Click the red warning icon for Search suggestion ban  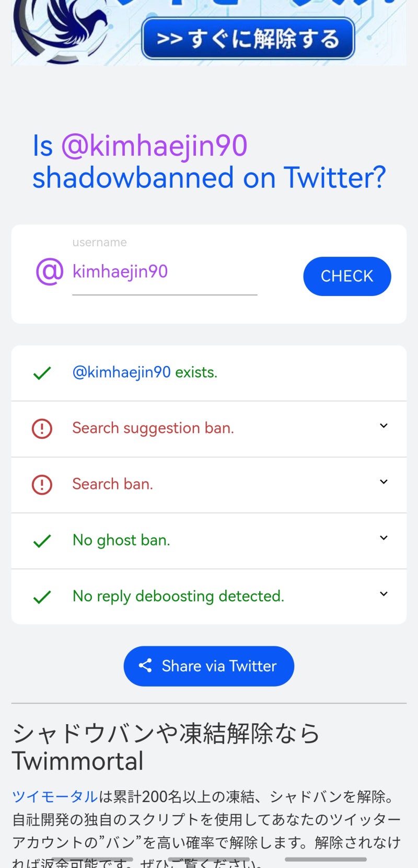coord(42,429)
